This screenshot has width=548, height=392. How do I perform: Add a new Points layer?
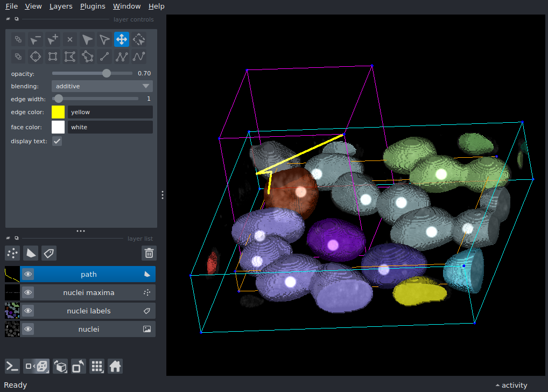point(12,253)
